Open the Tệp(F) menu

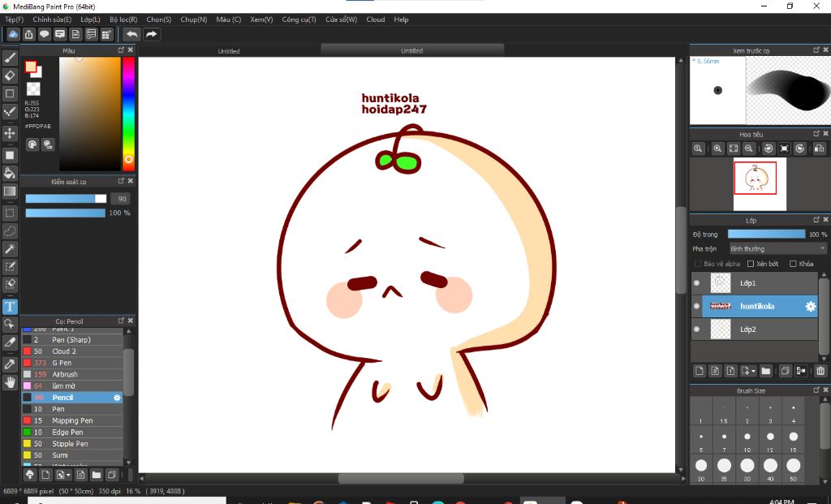(x=15, y=19)
